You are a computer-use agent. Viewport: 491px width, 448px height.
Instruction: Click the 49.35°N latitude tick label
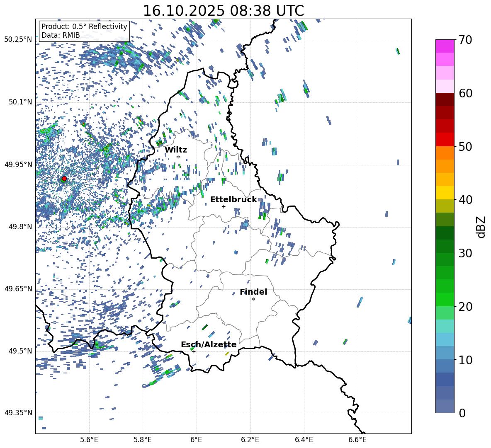click(x=18, y=413)
